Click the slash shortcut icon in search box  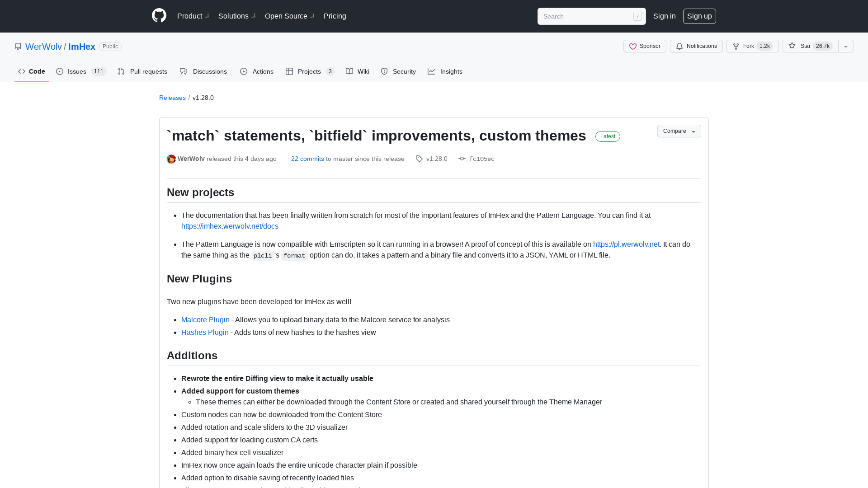(637, 16)
